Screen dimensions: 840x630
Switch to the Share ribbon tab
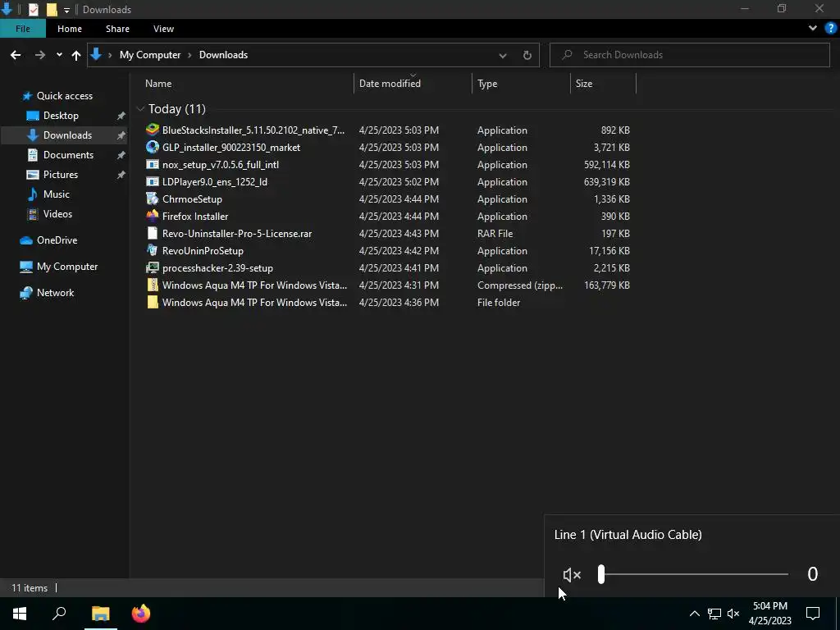tap(117, 29)
